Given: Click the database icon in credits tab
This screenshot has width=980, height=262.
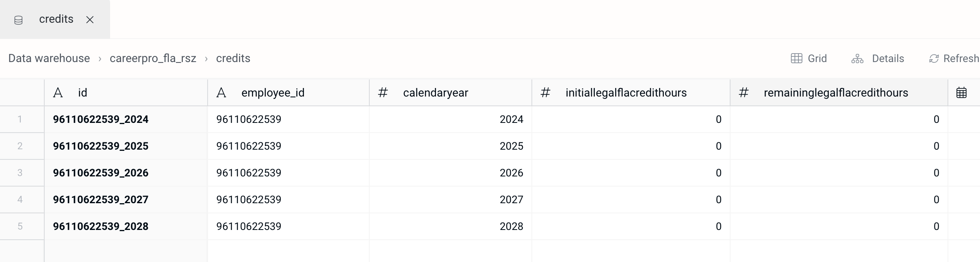Looking at the screenshot, I should click(x=18, y=20).
